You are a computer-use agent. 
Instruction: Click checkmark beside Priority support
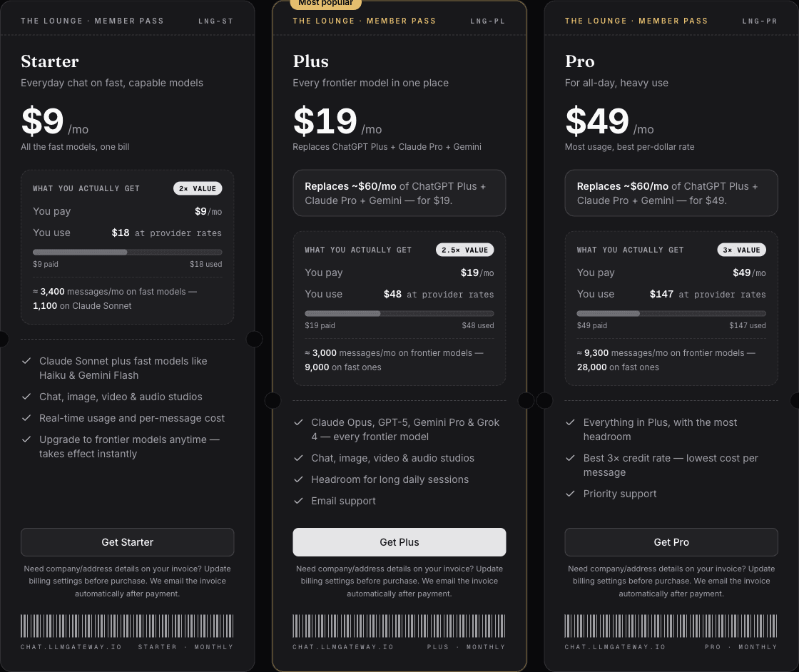570,494
